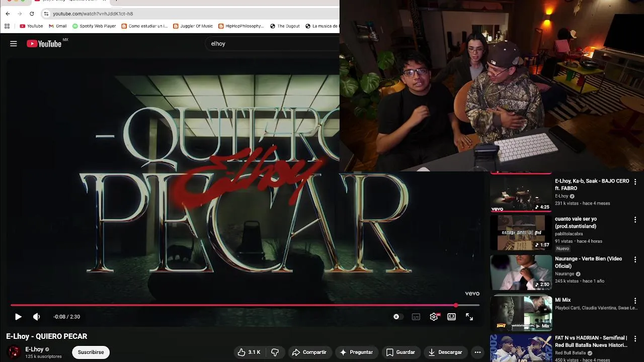Open the Naurange Verte Bien thumbnail
The width and height of the screenshot is (644, 362).
click(521, 273)
